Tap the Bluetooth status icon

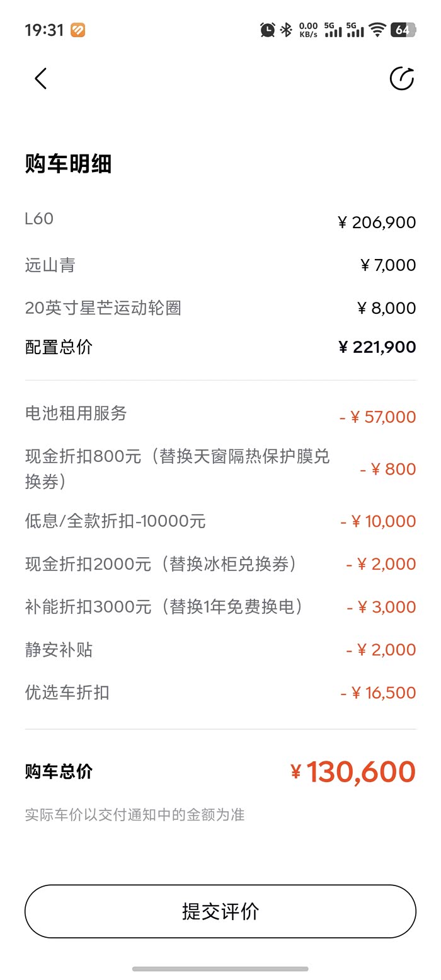click(x=286, y=30)
